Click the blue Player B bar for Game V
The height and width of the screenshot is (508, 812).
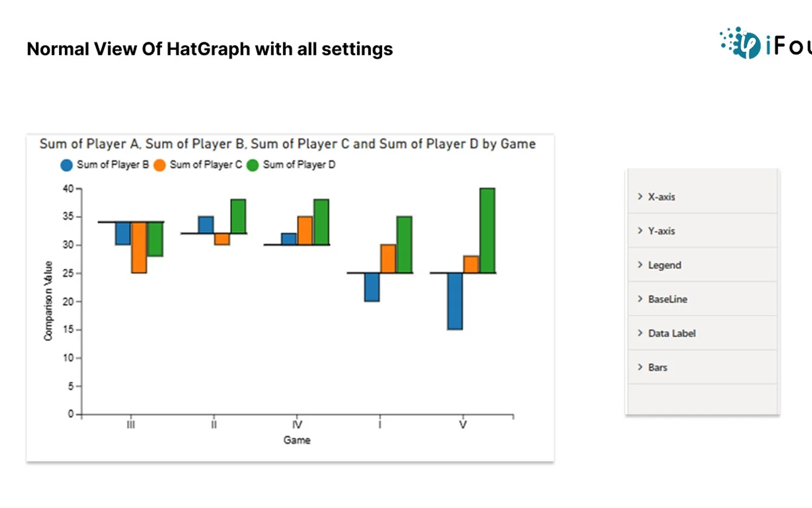point(455,301)
